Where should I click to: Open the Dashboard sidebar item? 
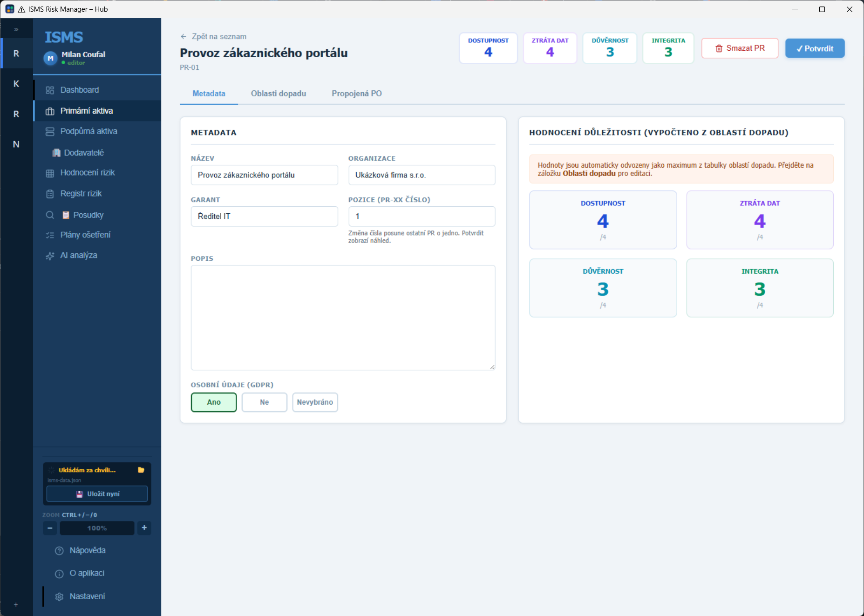[97, 90]
